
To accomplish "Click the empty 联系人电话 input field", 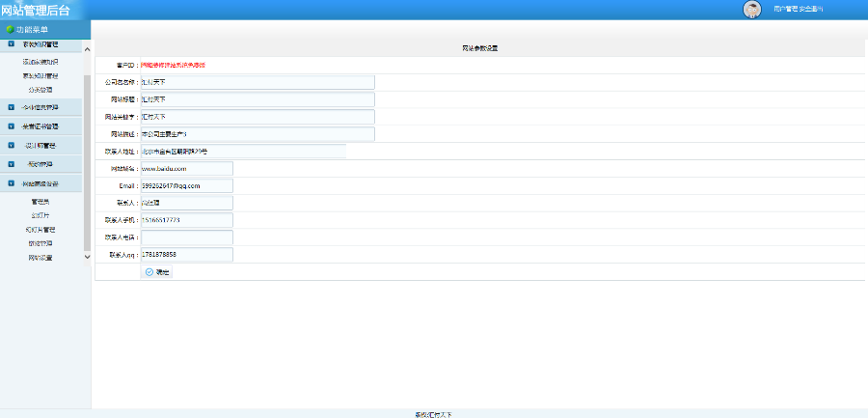I will click(187, 237).
